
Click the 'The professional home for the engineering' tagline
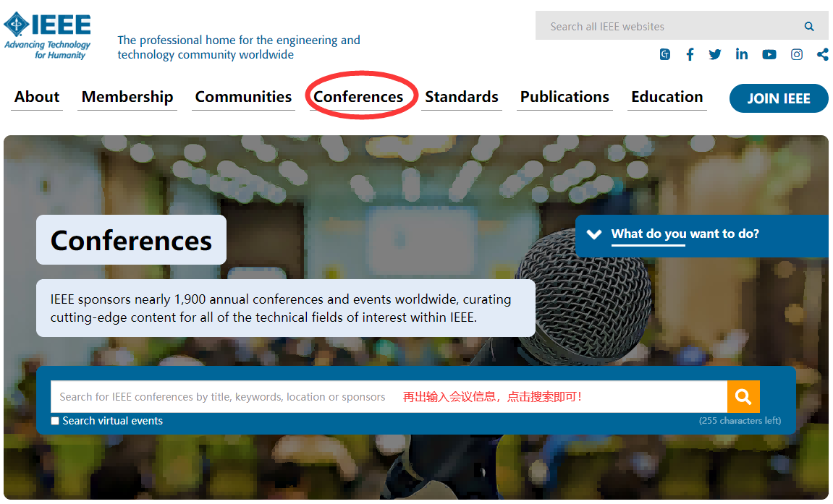pos(239,47)
